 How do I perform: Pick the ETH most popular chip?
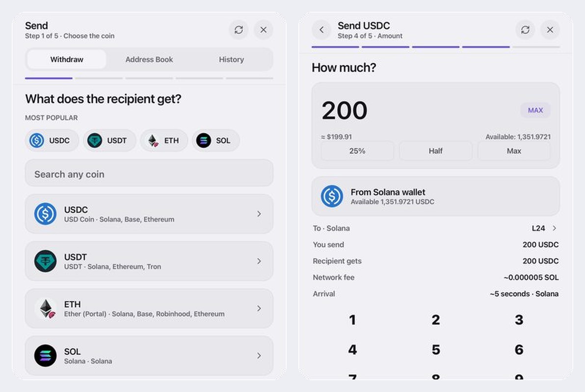click(x=164, y=141)
